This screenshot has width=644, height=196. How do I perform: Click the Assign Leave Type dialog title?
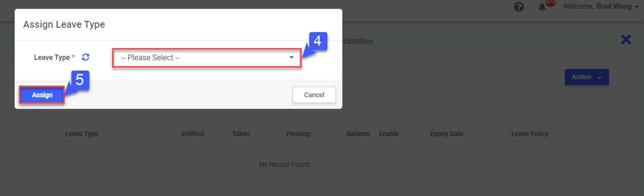(x=64, y=24)
